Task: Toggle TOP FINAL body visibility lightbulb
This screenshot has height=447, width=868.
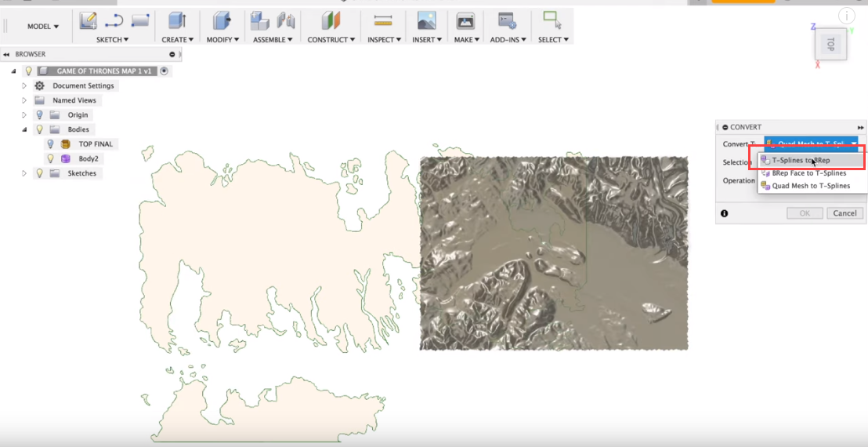Action: [50, 144]
